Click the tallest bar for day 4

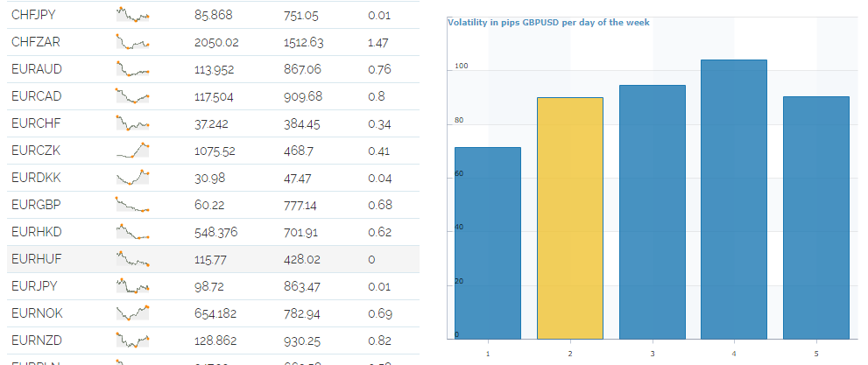[733, 199]
